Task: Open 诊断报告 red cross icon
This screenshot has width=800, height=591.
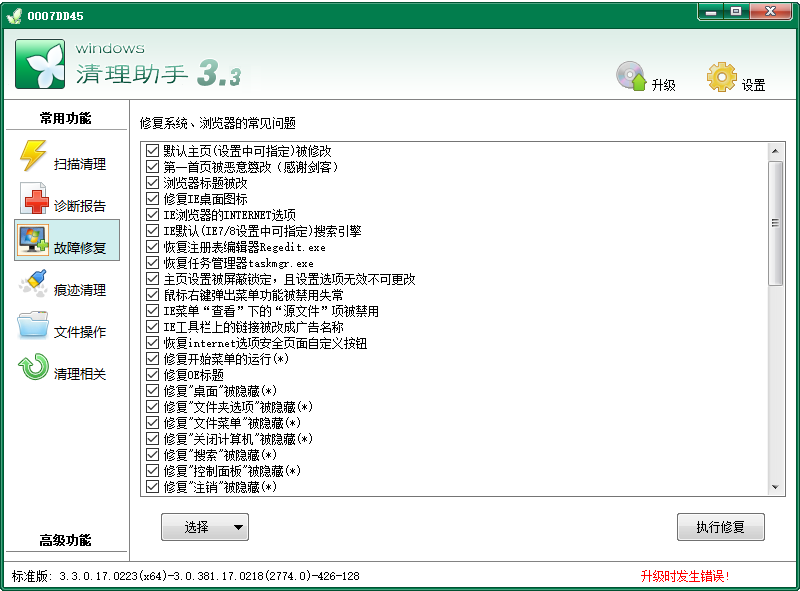Action: click(34, 199)
